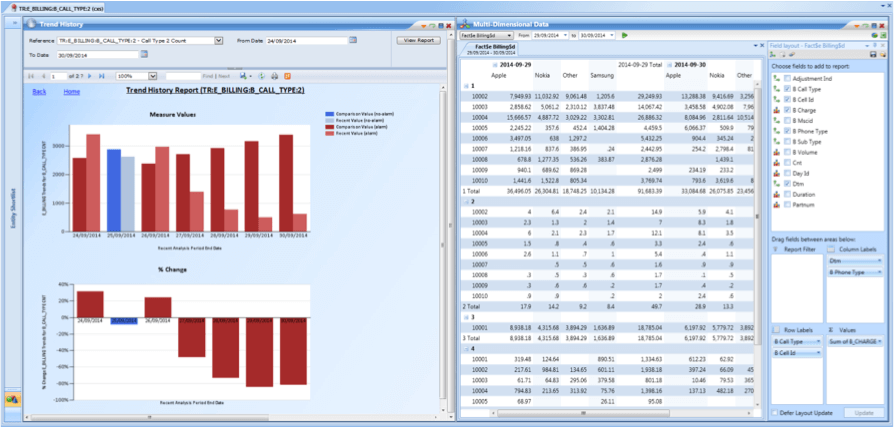Jump to the last report page

(101, 76)
